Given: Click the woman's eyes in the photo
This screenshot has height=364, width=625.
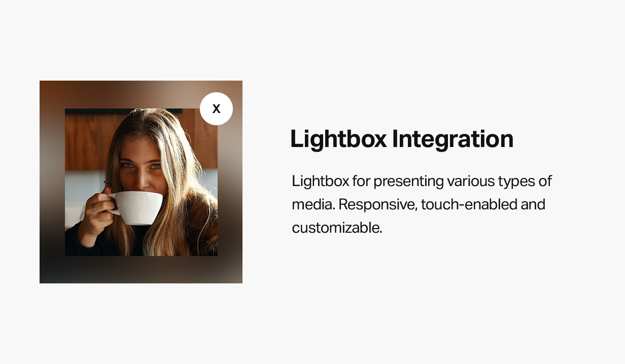Looking at the screenshot, I should pos(141,165).
